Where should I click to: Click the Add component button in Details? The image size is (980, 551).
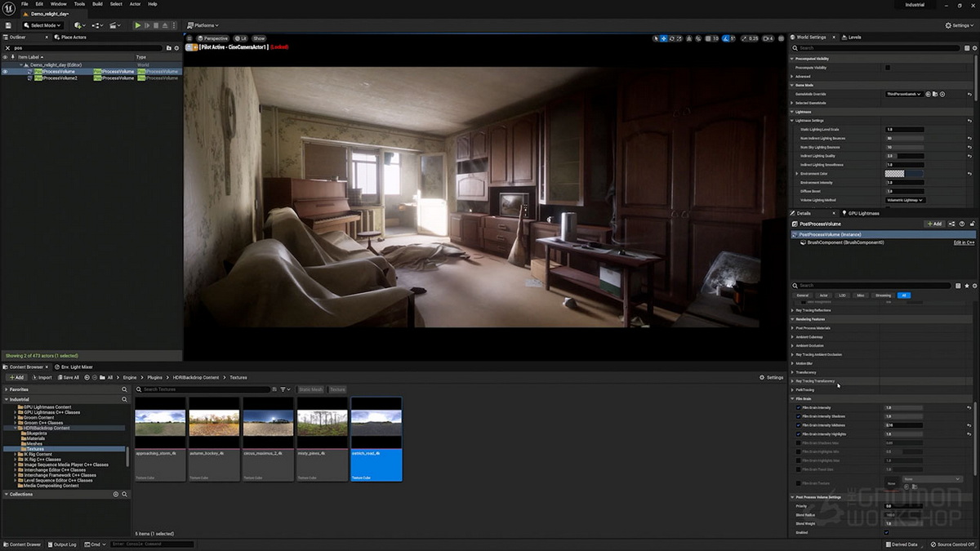click(934, 224)
